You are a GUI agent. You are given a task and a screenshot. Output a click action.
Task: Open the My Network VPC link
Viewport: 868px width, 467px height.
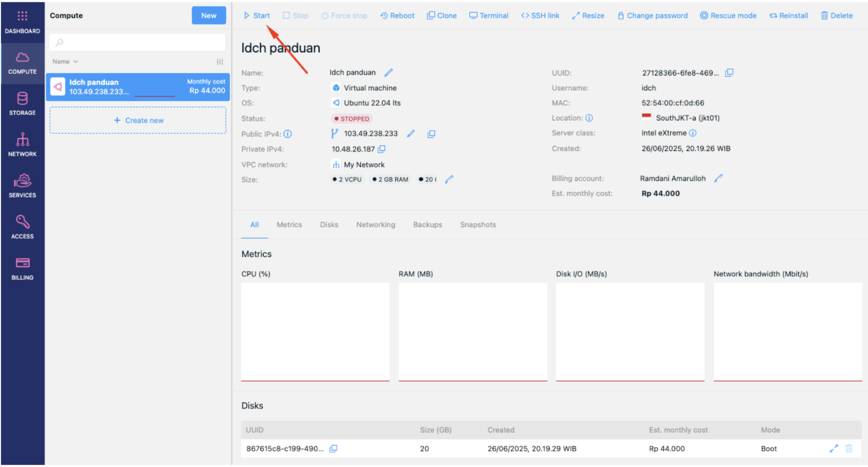coord(364,165)
